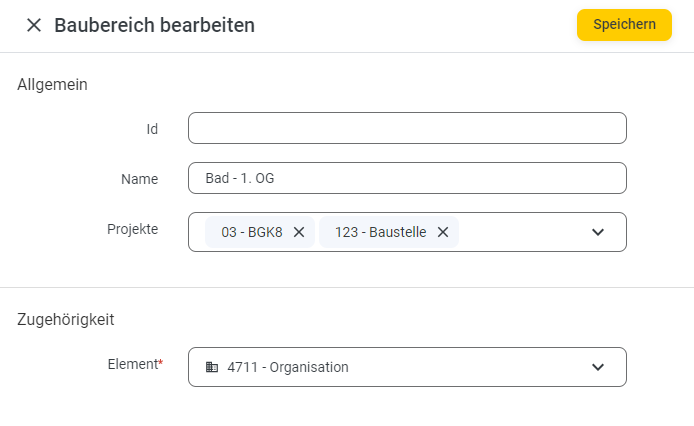Viewport: 694px width, 426px height.
Task: Click the yellow Speichern button
Action: (624, 25)
